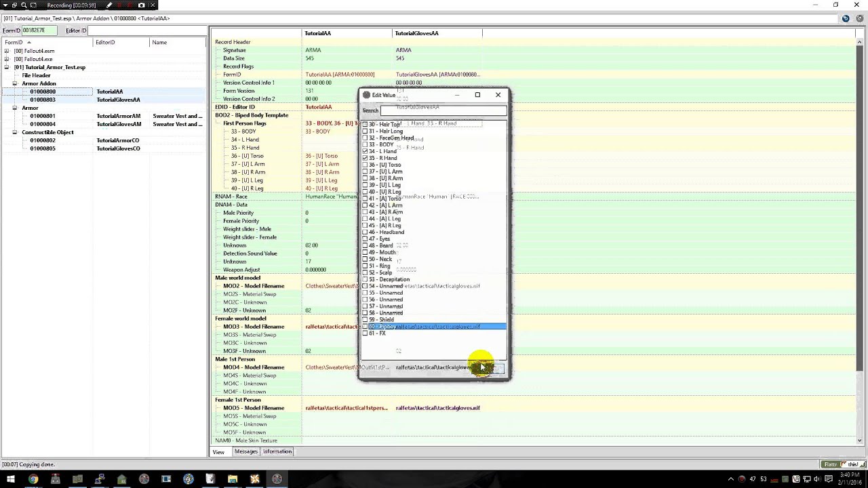Expand the [00] Fallout4.esm tree node
The width and height of the screenshot is (868, 488).
[7, 51]
